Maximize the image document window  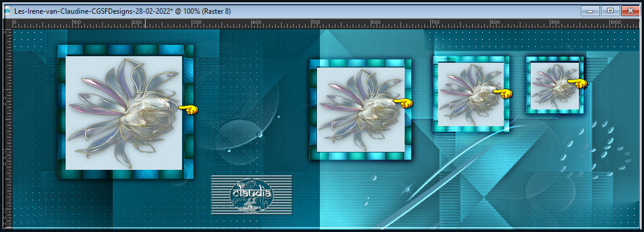(x=611, y=11)
